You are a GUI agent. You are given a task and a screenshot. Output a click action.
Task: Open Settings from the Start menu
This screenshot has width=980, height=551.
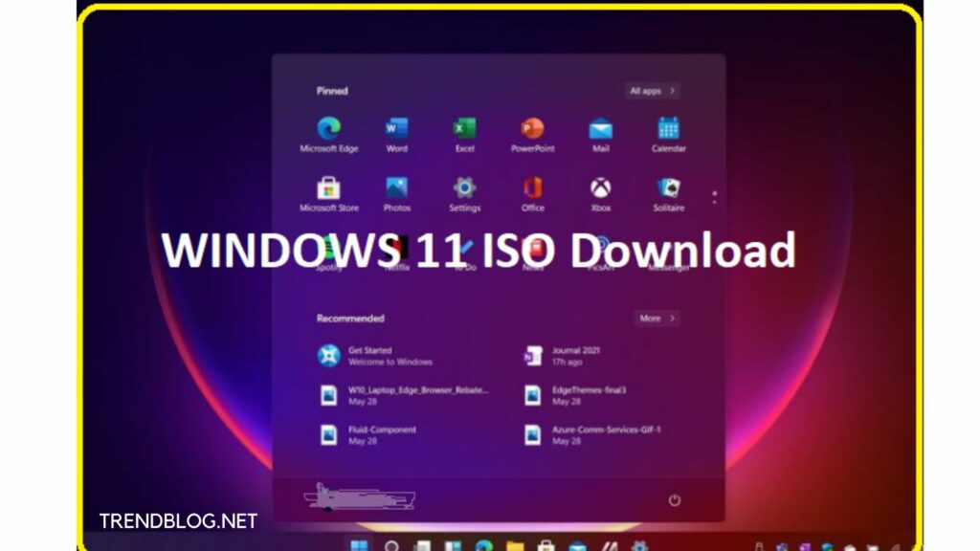pyautogui.click(x=463, y=187)
